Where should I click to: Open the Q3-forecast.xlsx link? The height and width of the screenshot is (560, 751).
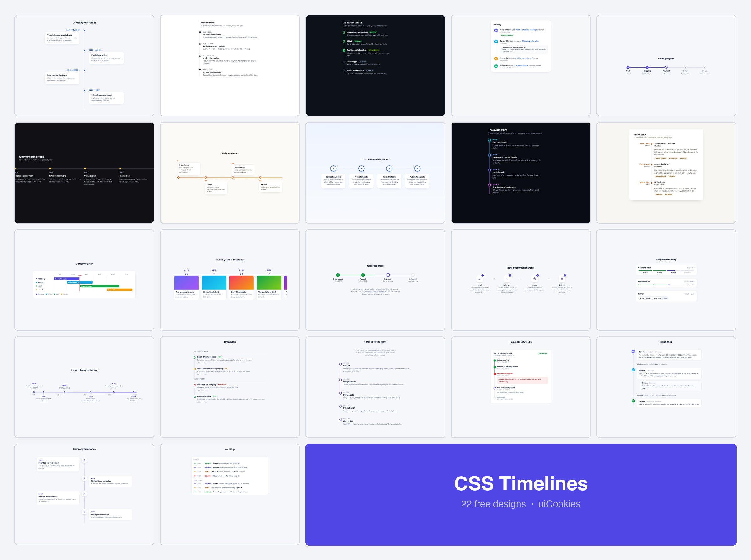(x=523, y=58)
